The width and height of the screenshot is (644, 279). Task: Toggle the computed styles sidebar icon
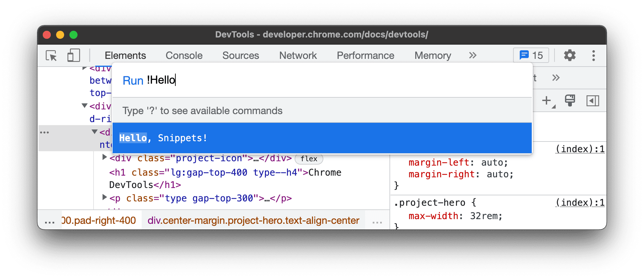(x=593, y=101)
